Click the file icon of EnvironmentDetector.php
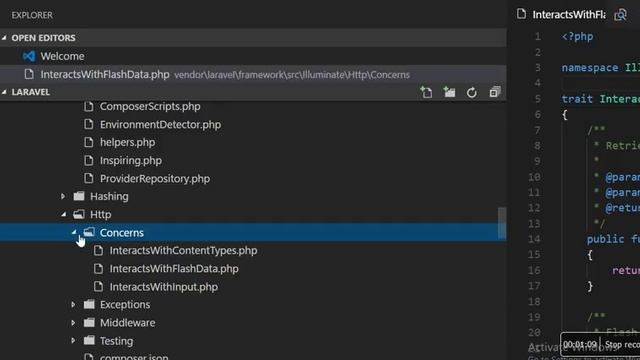 tap(89, 124)
